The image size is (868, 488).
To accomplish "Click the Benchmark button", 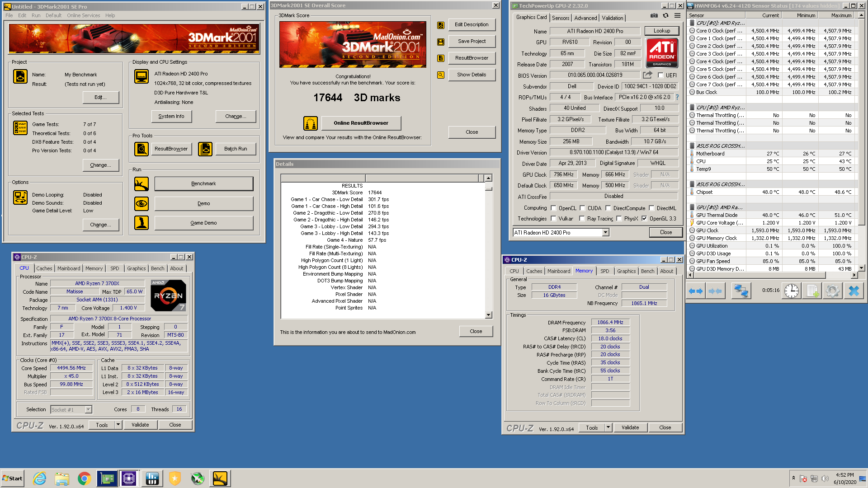I will point(204,184).
